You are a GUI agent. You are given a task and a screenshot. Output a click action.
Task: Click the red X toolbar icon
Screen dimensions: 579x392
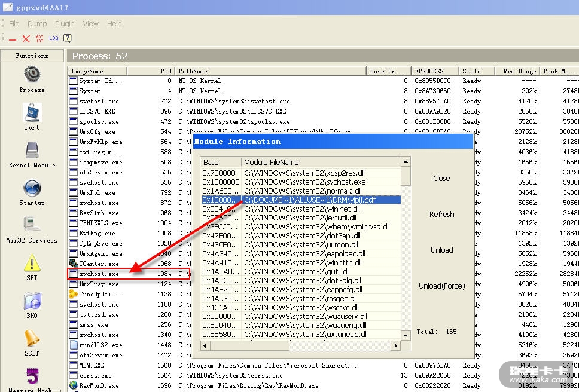pyautogui.click(x=26, y=38)
